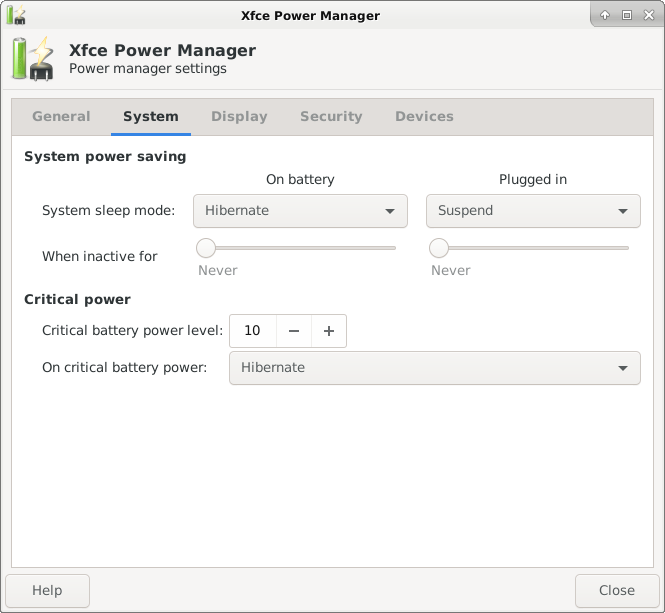Click the On critical battery power label

pos(125,368)
